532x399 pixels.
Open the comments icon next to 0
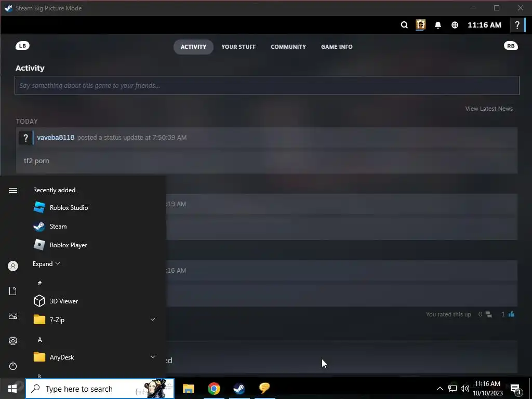click(x=488, y=314)
